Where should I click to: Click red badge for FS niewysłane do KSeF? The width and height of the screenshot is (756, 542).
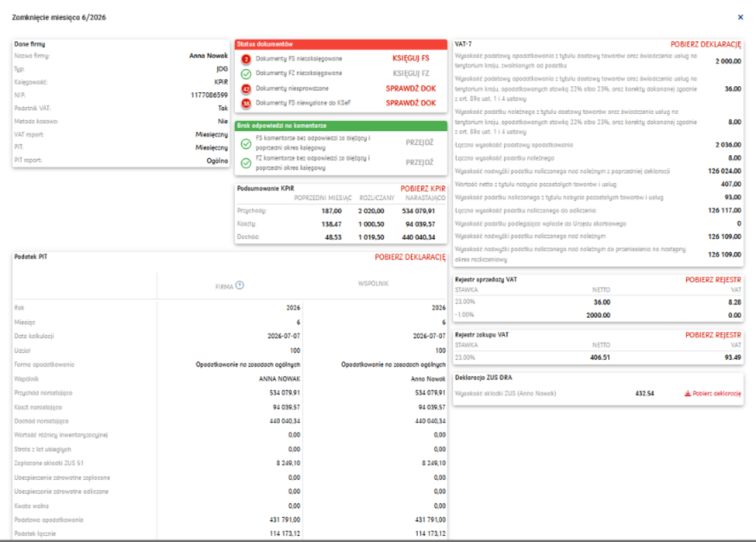[246, 103]
